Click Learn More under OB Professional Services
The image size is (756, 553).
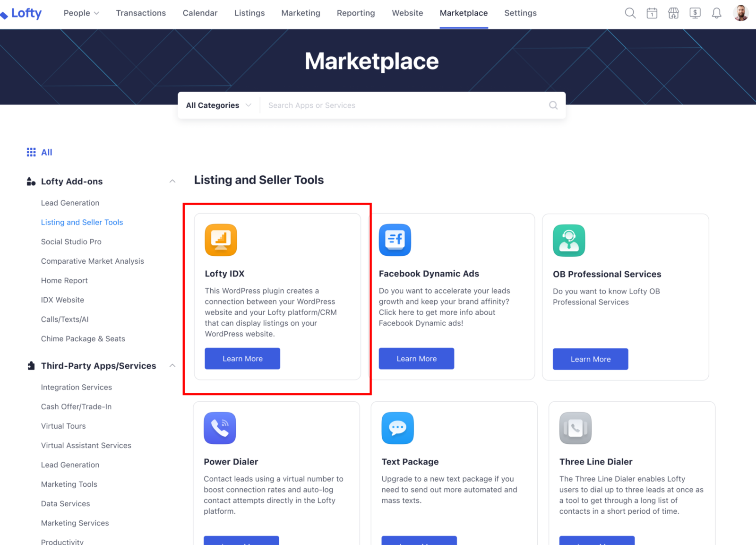coord(590,359)
